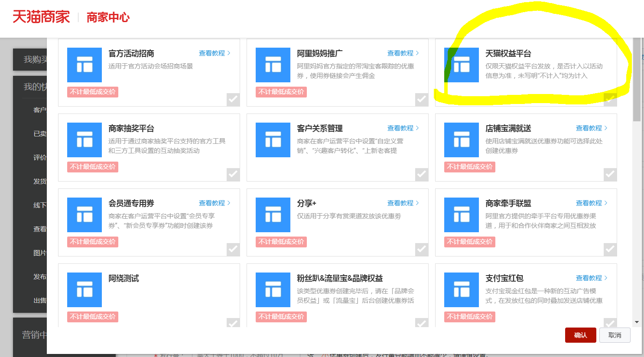Open 查看教程 link for 阿里妈妈推广
The image size is (644, 357).
click(x=403, y=53)
